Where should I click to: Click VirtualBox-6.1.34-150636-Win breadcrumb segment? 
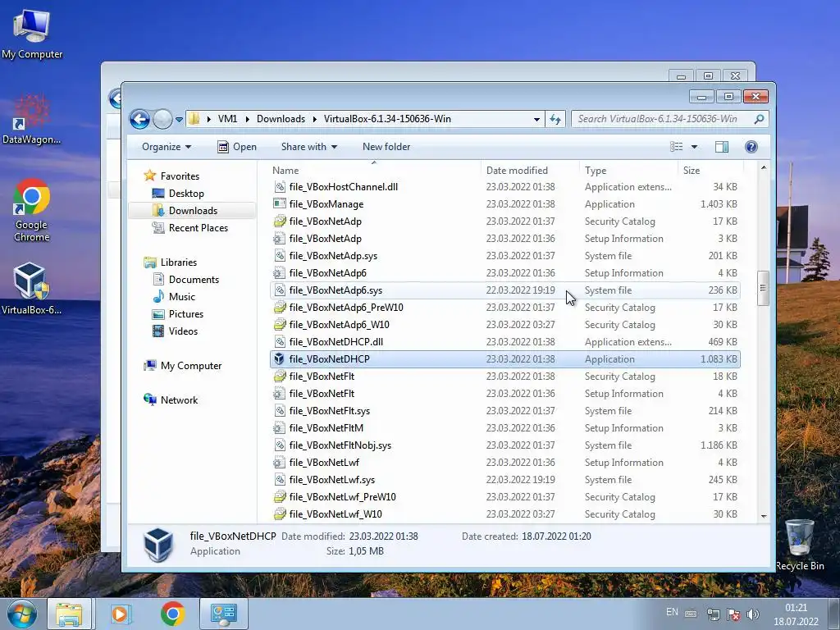[x=387, y=119]
